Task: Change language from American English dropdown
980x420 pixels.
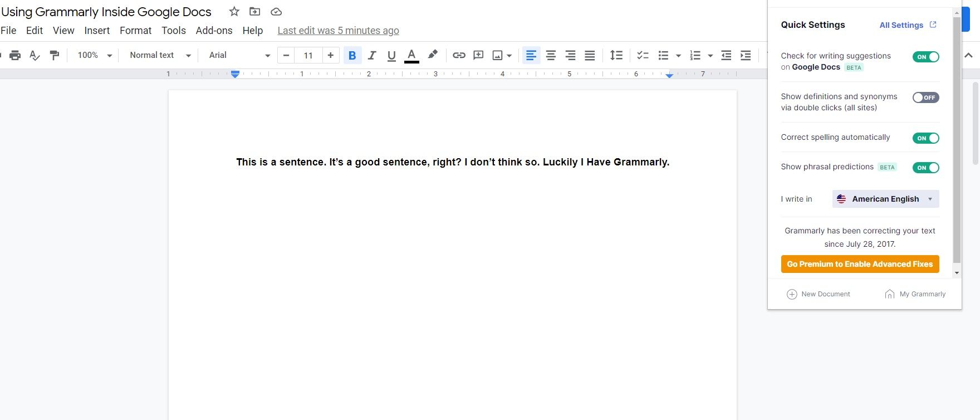Action: (x=885, y=199)
